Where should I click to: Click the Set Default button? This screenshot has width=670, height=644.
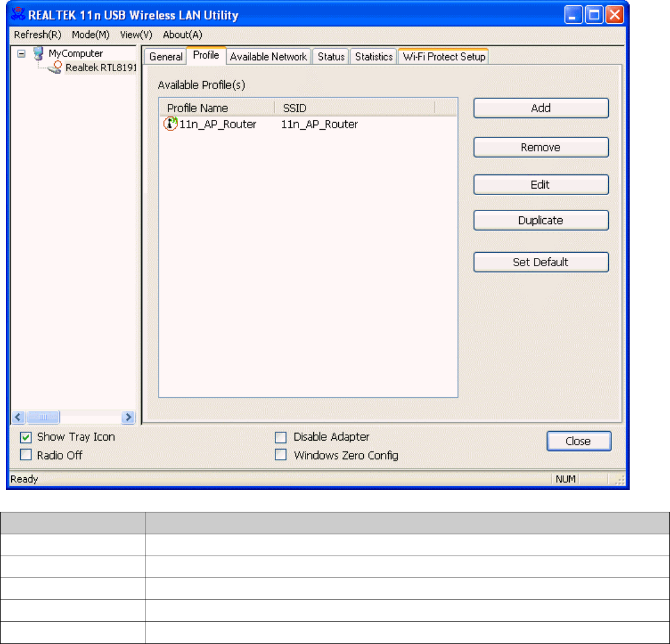(x=541, y=262)
